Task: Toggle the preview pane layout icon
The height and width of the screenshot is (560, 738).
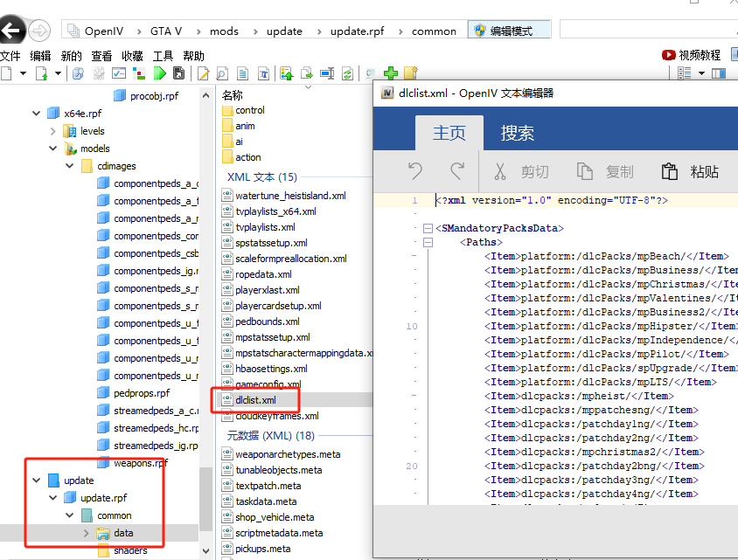Action: point(719,73)
